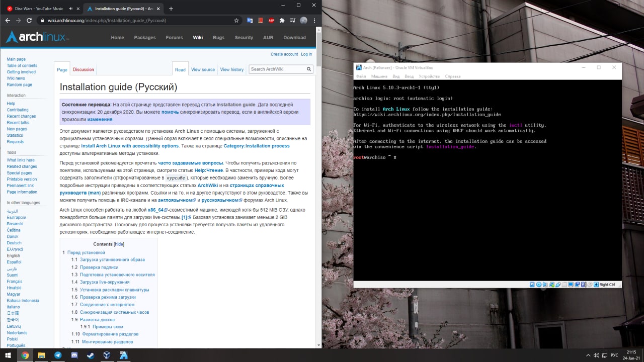The width and height of the screenshot is (644, 362).
Task: Mute the Disc Wars YouTube Music tab audio
Action: (x=70, y=9)
